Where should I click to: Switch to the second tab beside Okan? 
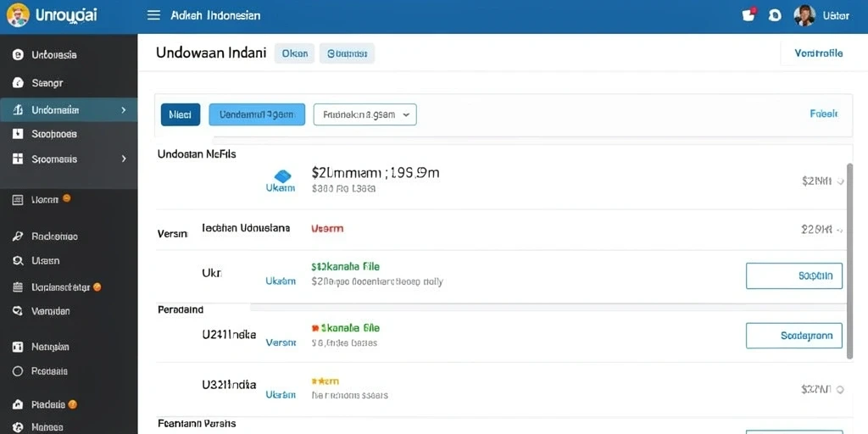pyautogui.click(x=347, y=53)
